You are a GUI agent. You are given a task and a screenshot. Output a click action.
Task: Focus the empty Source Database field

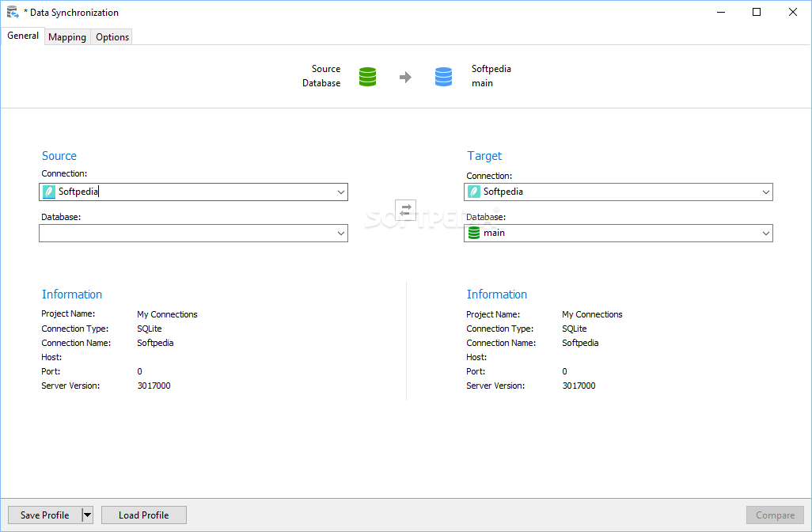point(193,233)
